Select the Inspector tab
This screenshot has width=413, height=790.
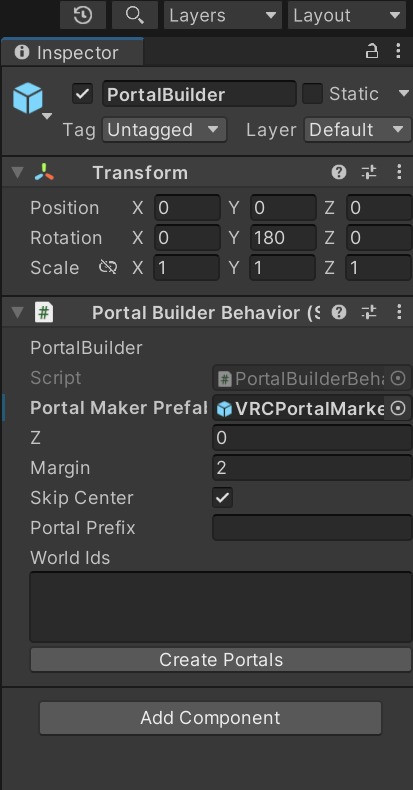click(73, 52)
